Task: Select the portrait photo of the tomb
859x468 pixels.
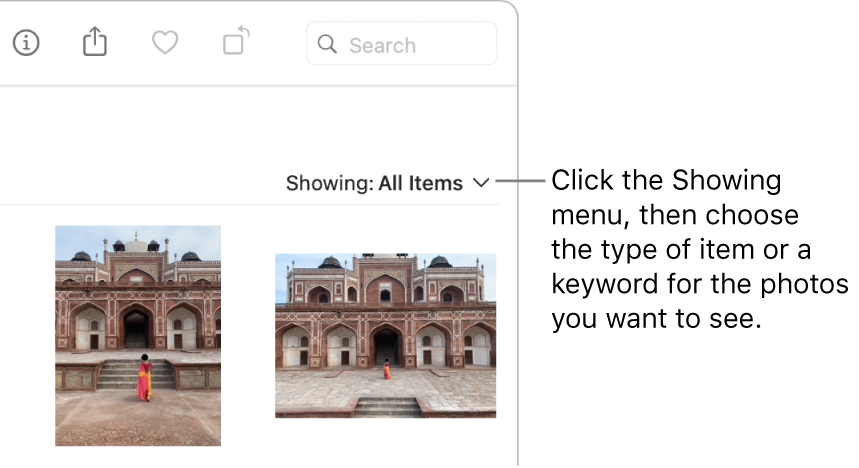Action: 138,335
